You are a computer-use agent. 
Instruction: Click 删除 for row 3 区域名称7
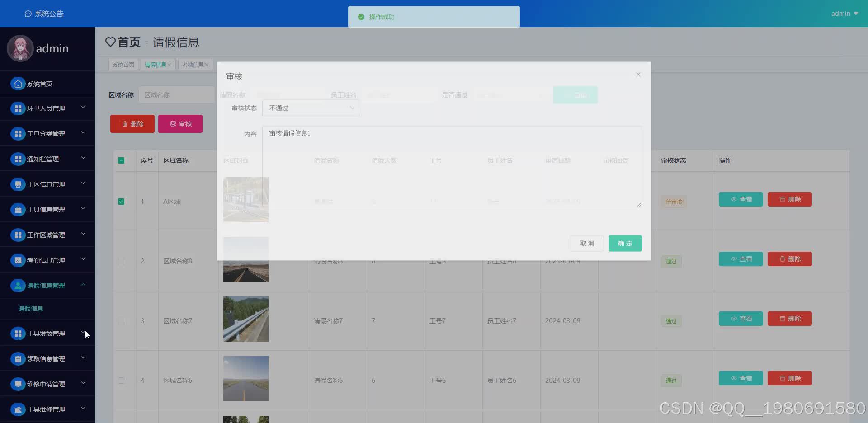click(x=790, y=319)
